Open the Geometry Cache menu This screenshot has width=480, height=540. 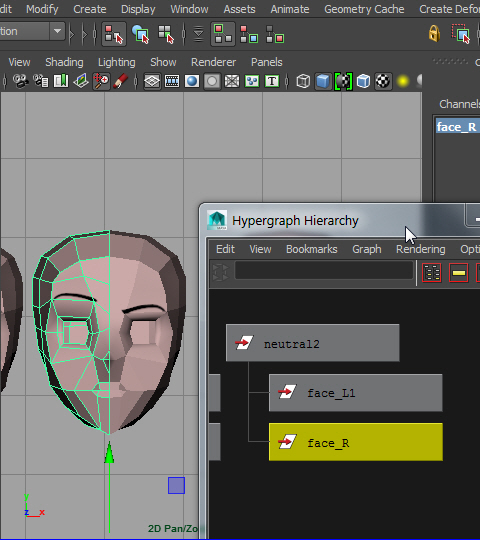click(x=364, y=9)
